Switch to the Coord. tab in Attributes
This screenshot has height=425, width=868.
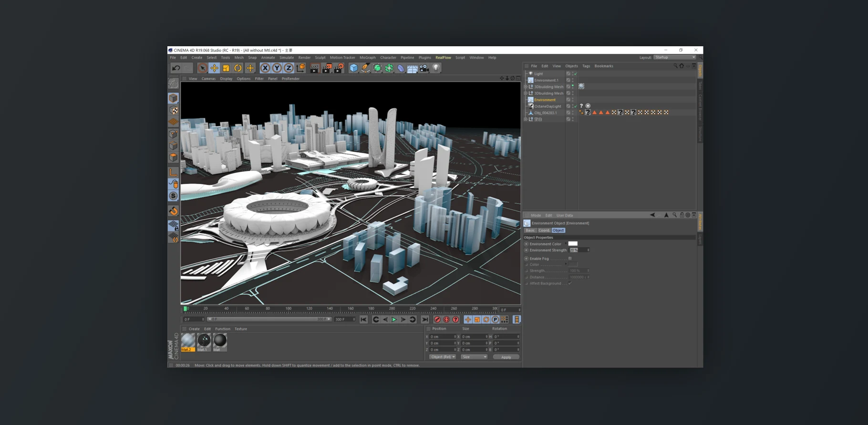click(x=544, y=230)
